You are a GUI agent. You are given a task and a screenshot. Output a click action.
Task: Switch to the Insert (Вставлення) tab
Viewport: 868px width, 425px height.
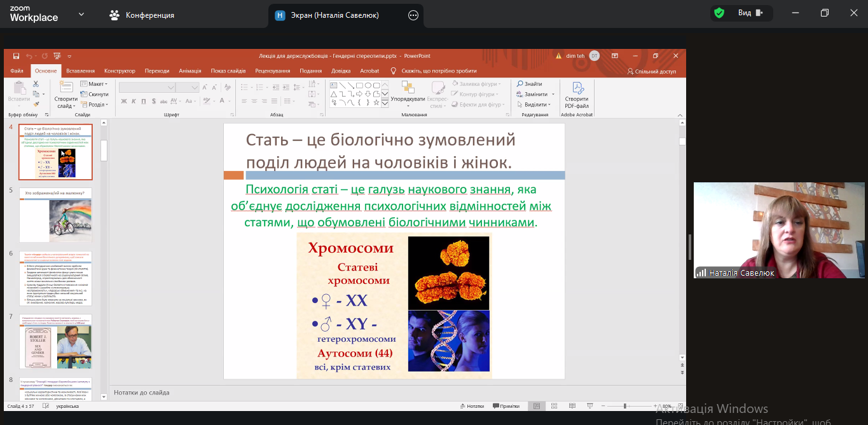pyautogui.click(x=80, y=71)
